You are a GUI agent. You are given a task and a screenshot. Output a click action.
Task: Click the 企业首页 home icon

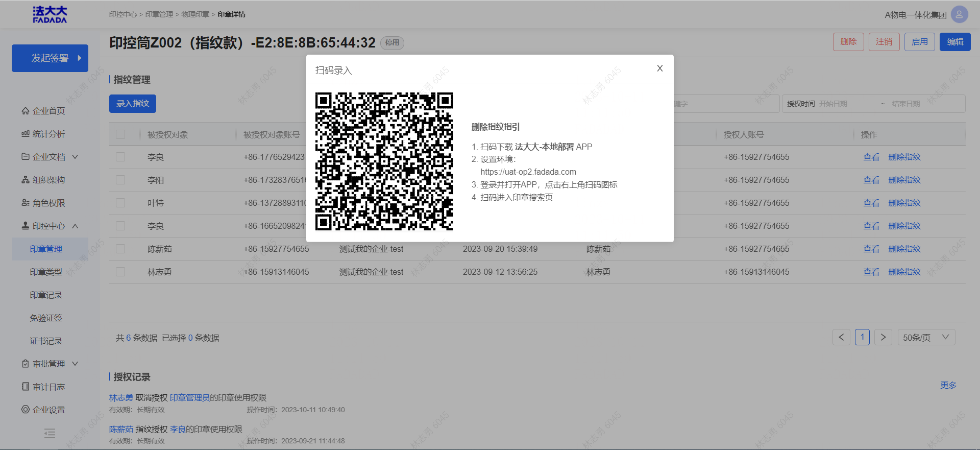26,111
